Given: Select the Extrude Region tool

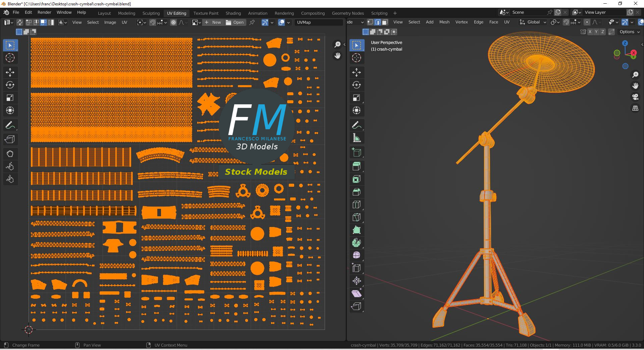Looking at the screenshot, I should (357, 166).
